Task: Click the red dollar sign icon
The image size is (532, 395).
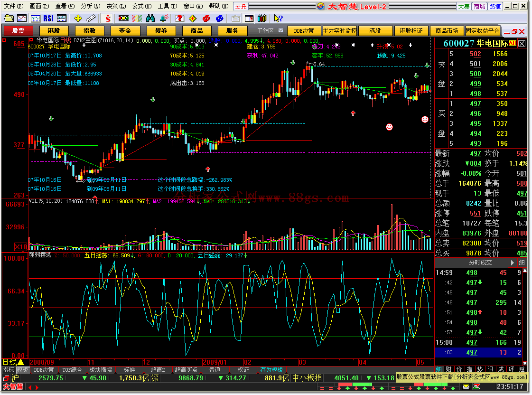Action: 108,19
